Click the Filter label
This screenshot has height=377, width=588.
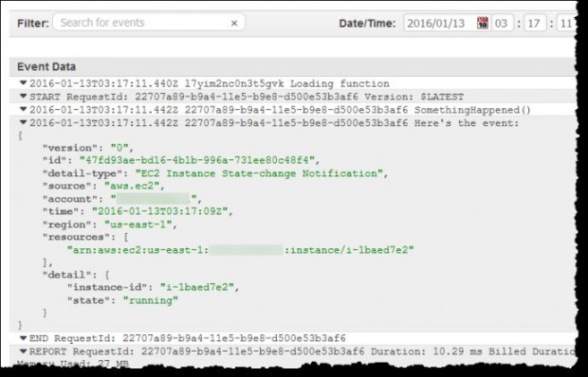pyautogui.click(x=33, y=24)
